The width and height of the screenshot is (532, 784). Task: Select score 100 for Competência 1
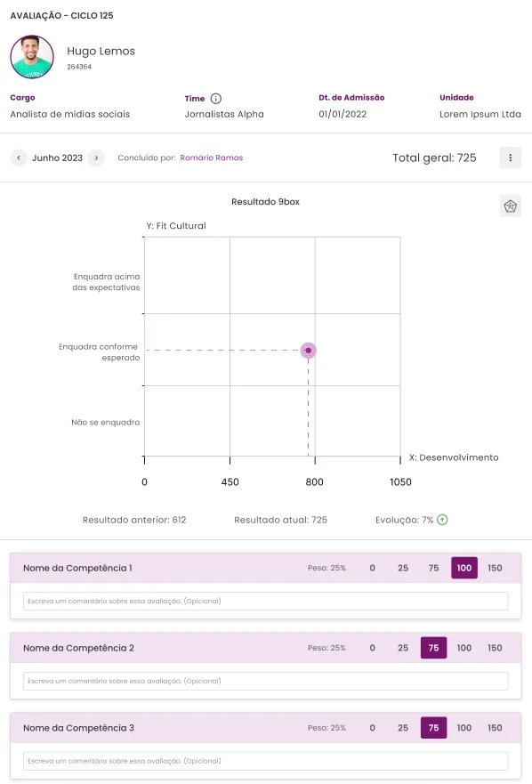(464, 568)
